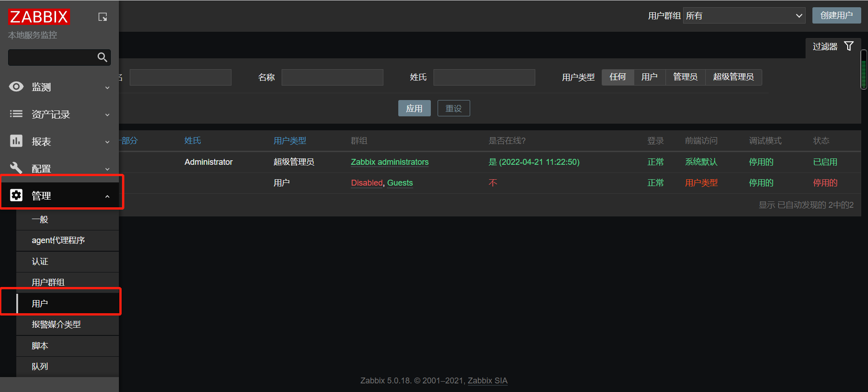The width and height of the screenshot is (868, 392).
Task: Collapse the 管理 menu chevron
Action: coord(107,196)
